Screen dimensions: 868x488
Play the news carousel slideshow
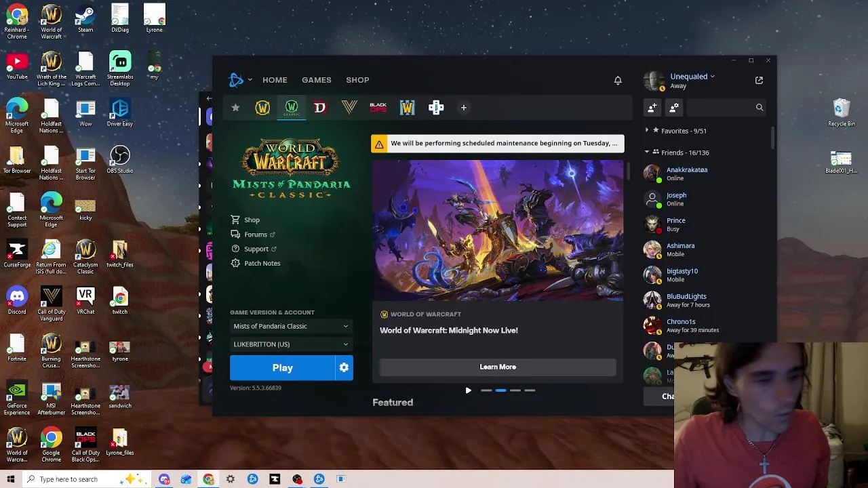[468, 390]
